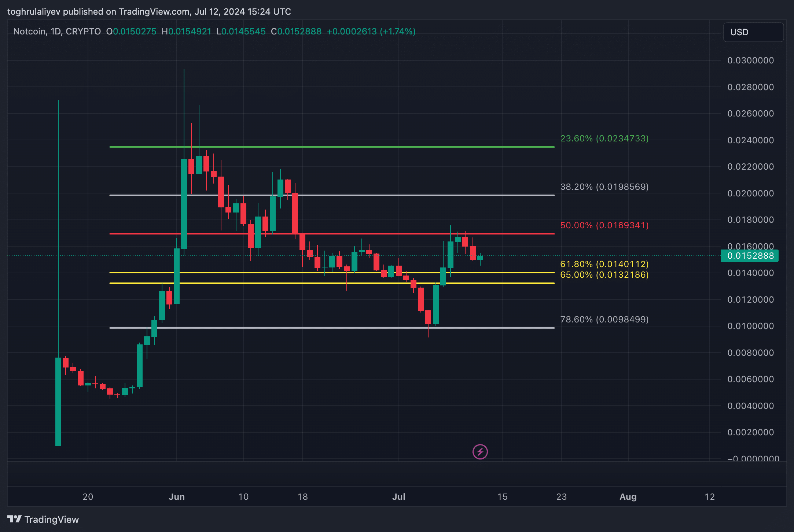Select the 23.60% (0.0234733) Fibonacci label
Viewport: 794px width, 532px height.
coord(604,138)
